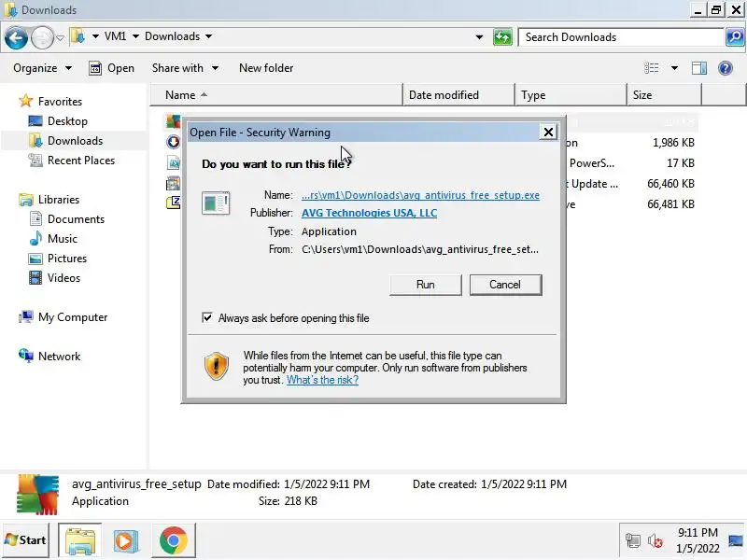747x560 pixels.
Task: Click the yellow warning shield icon
Action: pos(217,366)
